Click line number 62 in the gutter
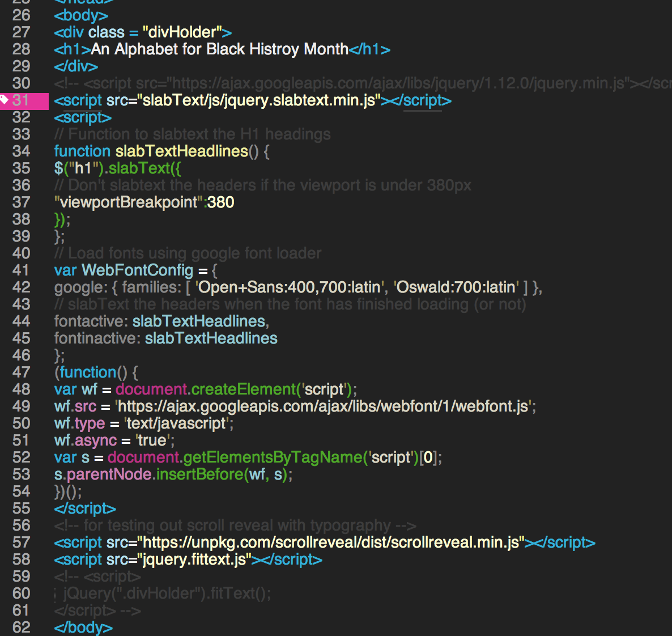Viewport: 672px width, 636px height. [x=22, y=628]
